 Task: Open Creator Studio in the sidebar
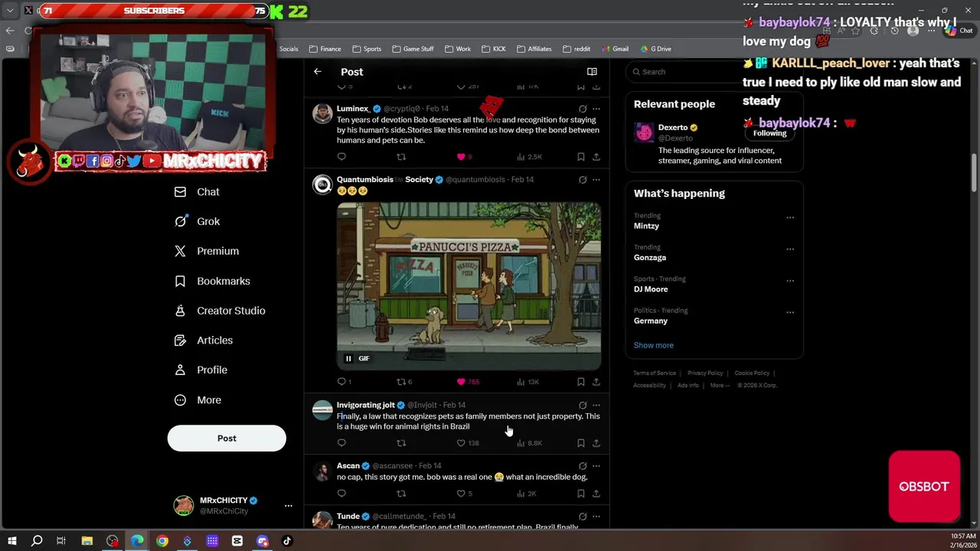point(220,311)
